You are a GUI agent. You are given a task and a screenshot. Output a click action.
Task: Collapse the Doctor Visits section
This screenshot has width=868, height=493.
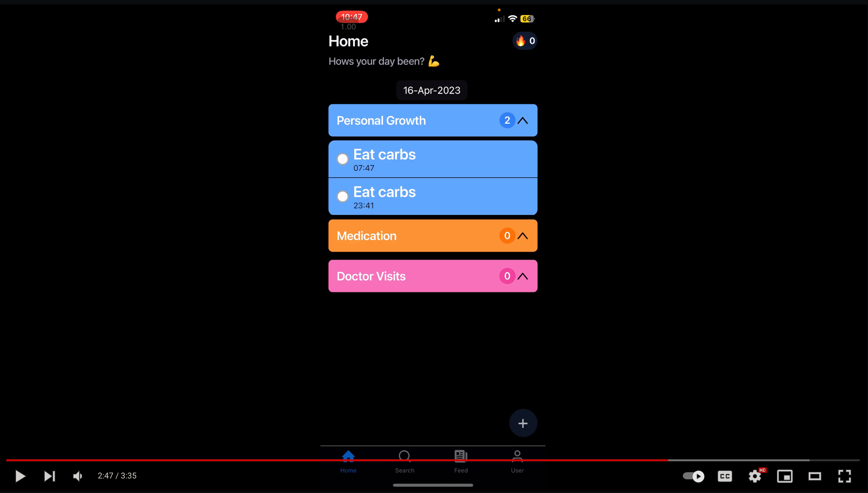click(523, 276)
